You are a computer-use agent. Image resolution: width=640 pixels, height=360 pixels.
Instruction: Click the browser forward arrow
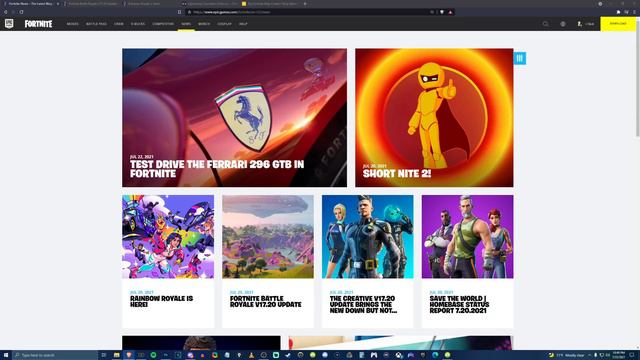13,12
